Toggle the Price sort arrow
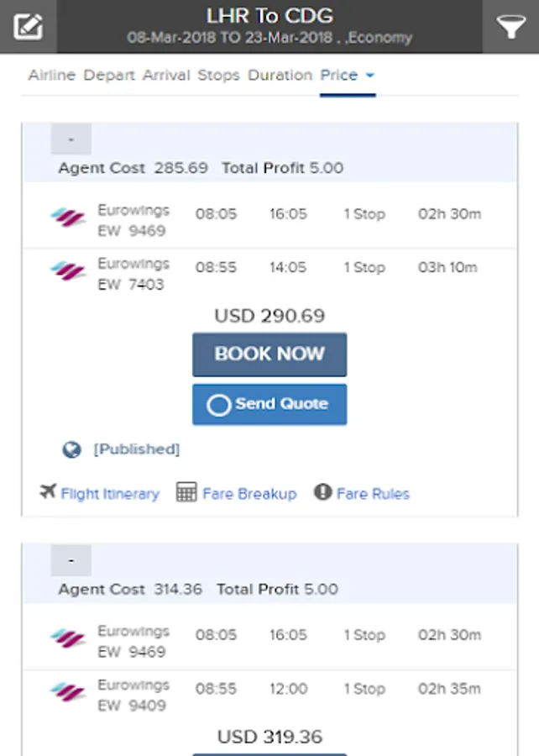This screenshot has height=756, width=539. point(369,76)
